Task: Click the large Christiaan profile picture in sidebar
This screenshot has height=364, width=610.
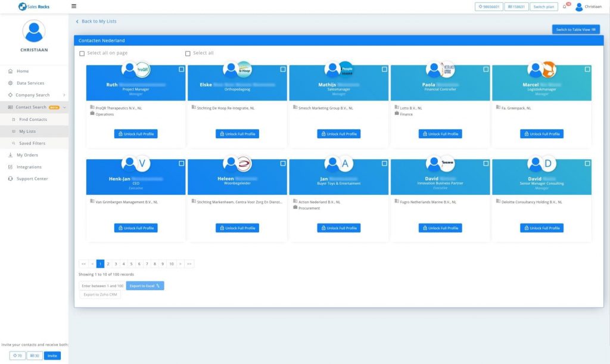Action: pos(34,31)
